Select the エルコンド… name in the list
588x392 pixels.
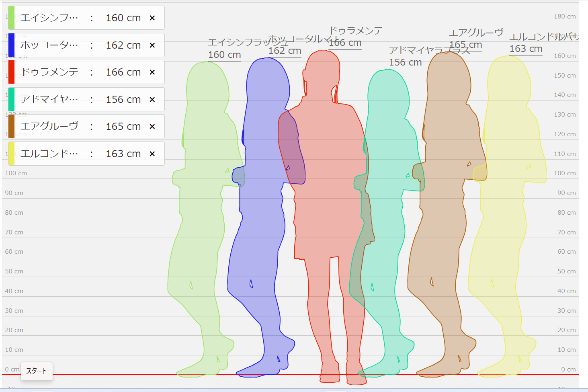[x=49, y=154]
